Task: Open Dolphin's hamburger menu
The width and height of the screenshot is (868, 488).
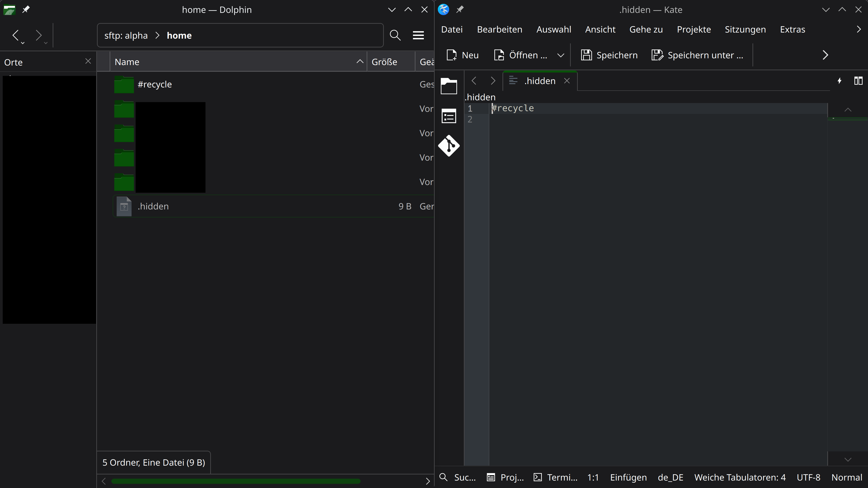Action: click(x=418, y=35)
